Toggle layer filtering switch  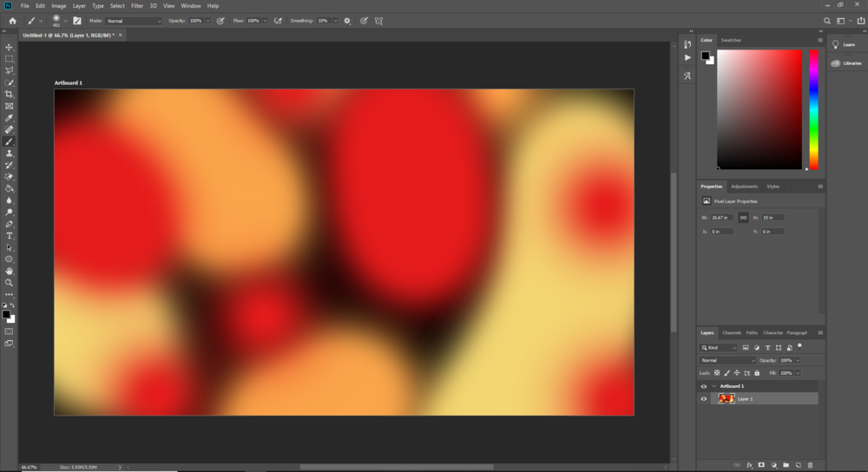pyautogui.click(x=799, y=347)
